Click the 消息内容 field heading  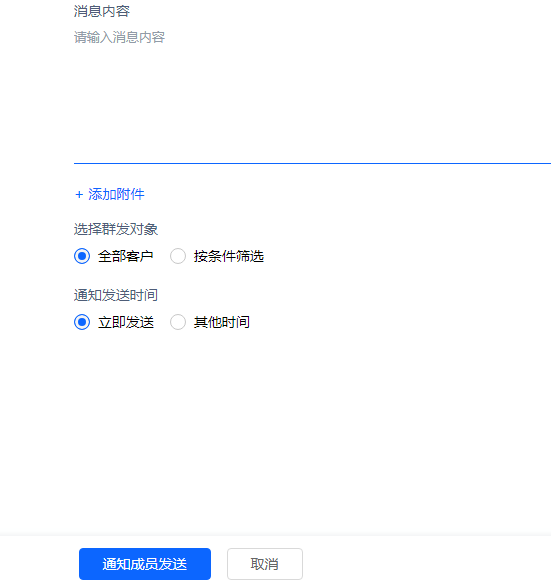pos(102,11)
